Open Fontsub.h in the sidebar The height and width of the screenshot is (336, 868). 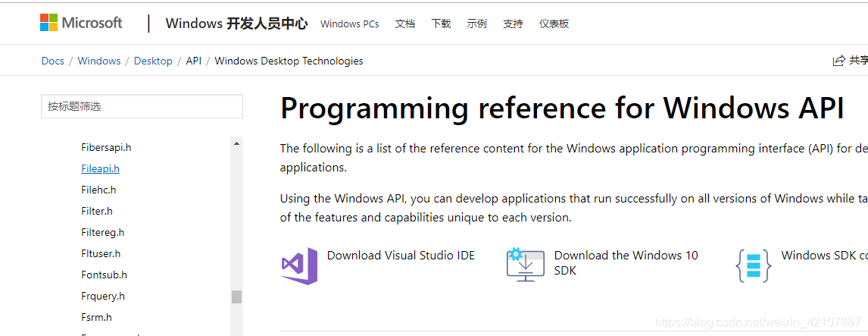click(x=104, y=275)
